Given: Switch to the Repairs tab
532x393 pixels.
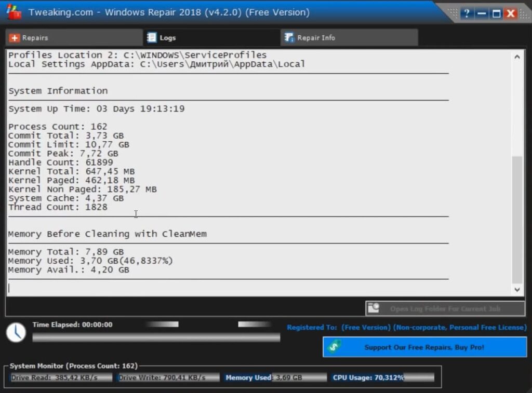Looking at the screenshot, I should (x=74, y=37).
